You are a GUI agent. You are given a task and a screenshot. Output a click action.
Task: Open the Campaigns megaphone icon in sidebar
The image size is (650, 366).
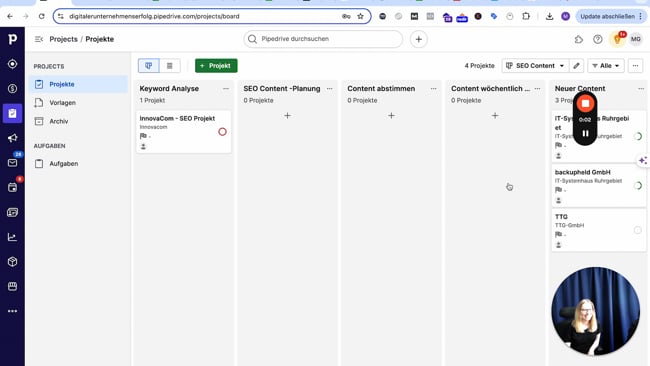(12, 138)
